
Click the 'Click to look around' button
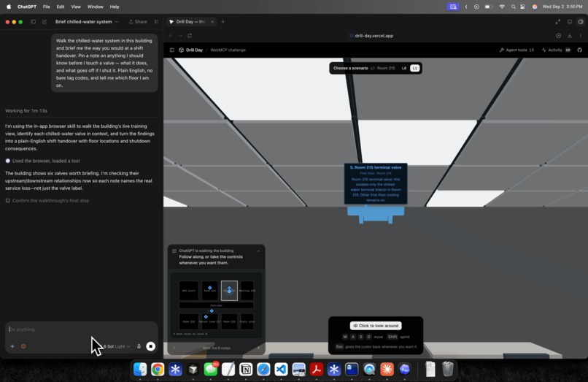376,326
